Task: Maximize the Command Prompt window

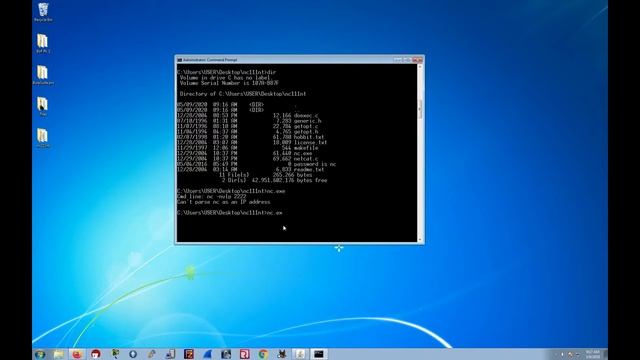Action: (407, 60)
